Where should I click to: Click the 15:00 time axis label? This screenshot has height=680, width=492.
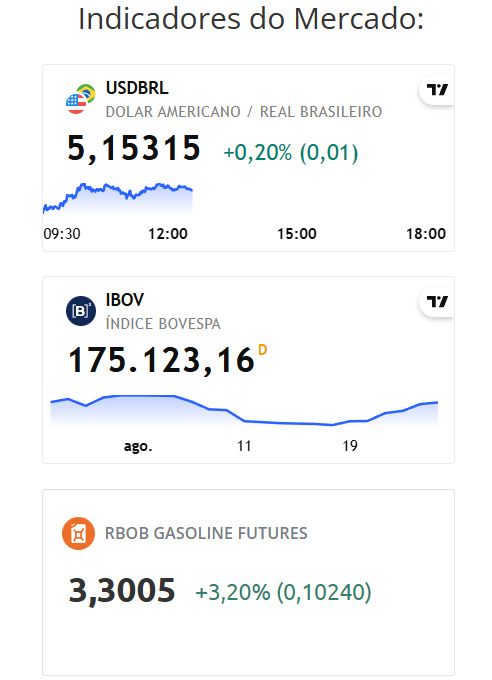297,234
